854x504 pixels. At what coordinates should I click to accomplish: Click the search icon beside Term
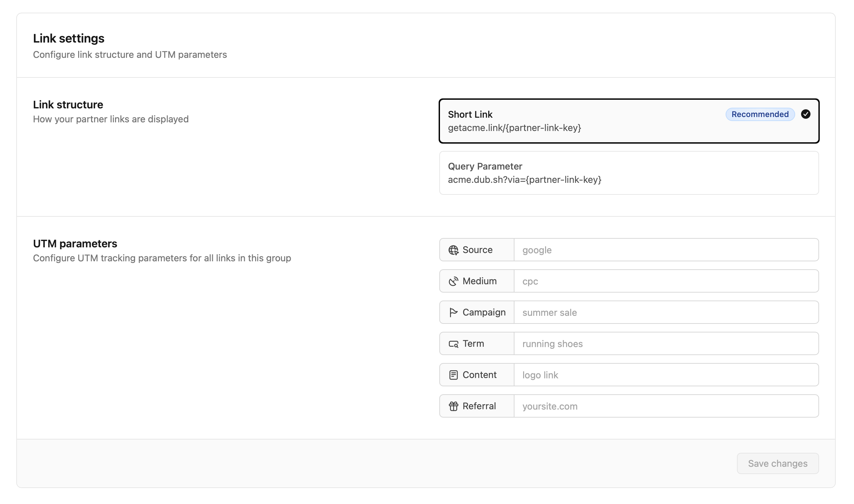[x=453, y=344]
